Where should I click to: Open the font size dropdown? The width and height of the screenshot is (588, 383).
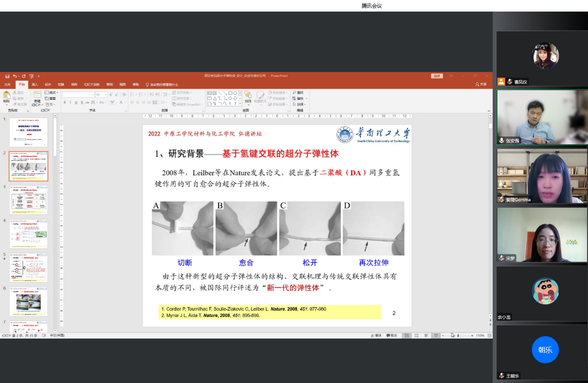coord(106,95)
